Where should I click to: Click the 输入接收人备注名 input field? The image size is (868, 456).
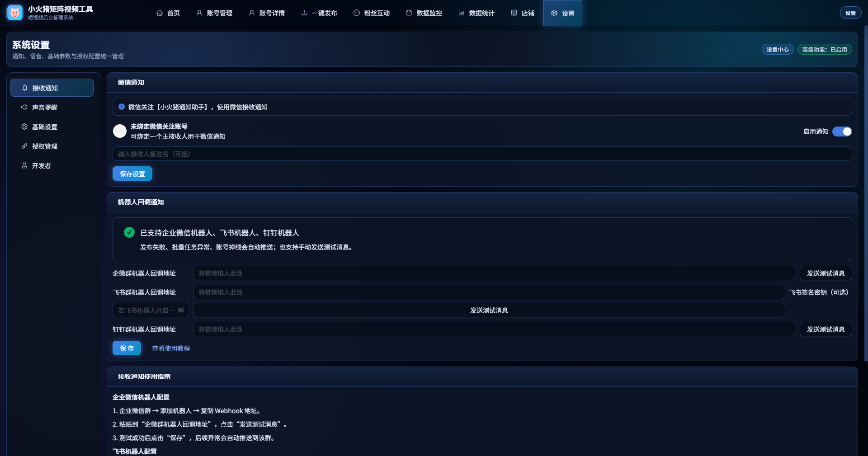click(x=482, y=154)
